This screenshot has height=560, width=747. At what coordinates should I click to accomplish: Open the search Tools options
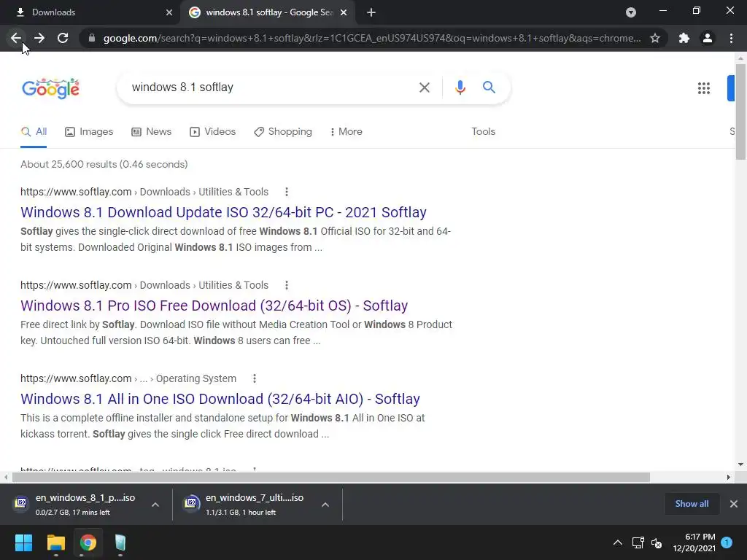[483, 132]
